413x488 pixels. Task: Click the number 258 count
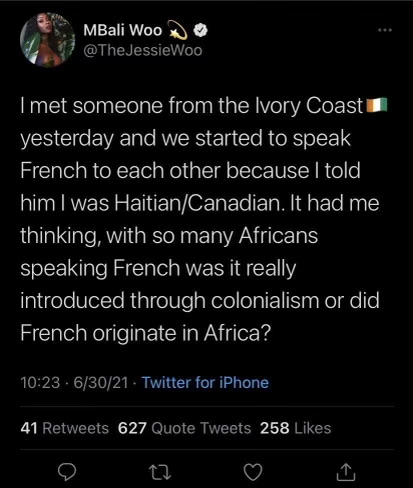[x=274, y=428]
